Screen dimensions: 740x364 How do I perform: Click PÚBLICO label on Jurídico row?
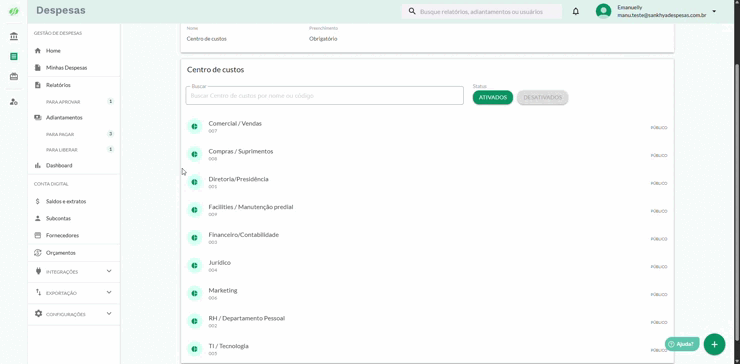(x=659, y=267)
